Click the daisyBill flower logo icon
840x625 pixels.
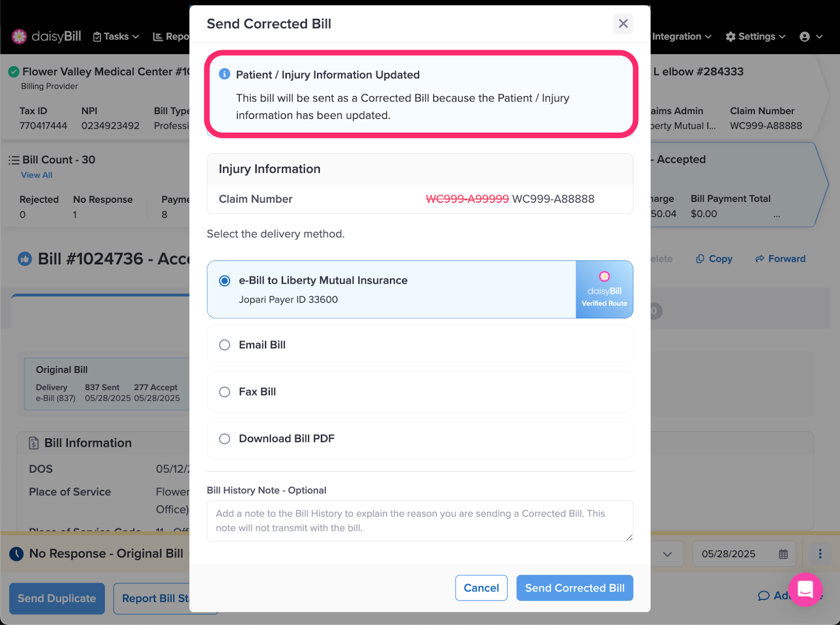[x=19, y=36]
